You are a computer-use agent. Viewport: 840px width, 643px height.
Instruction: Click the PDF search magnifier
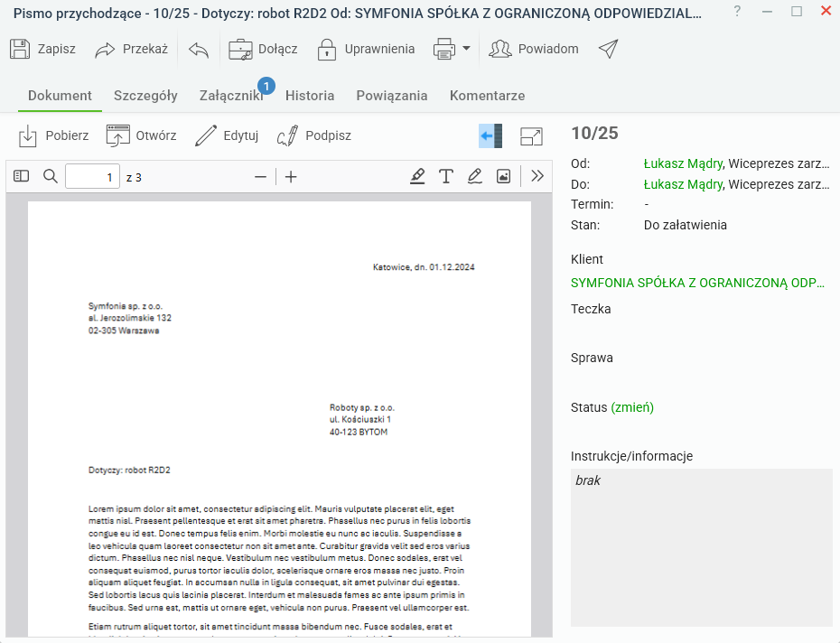(x=51, y=176)
